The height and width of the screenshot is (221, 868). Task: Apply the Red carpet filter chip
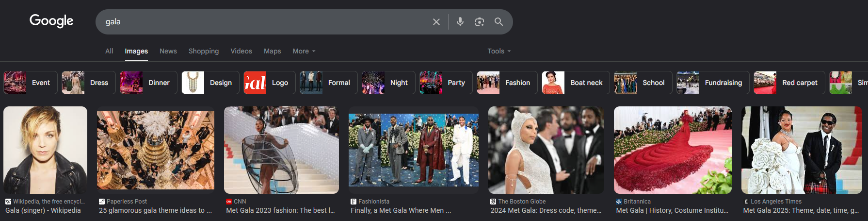click(x=789, y=83)
